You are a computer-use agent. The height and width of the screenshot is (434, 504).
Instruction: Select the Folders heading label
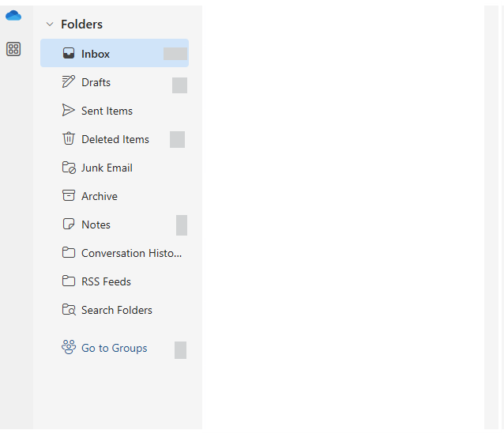[82, 25]
